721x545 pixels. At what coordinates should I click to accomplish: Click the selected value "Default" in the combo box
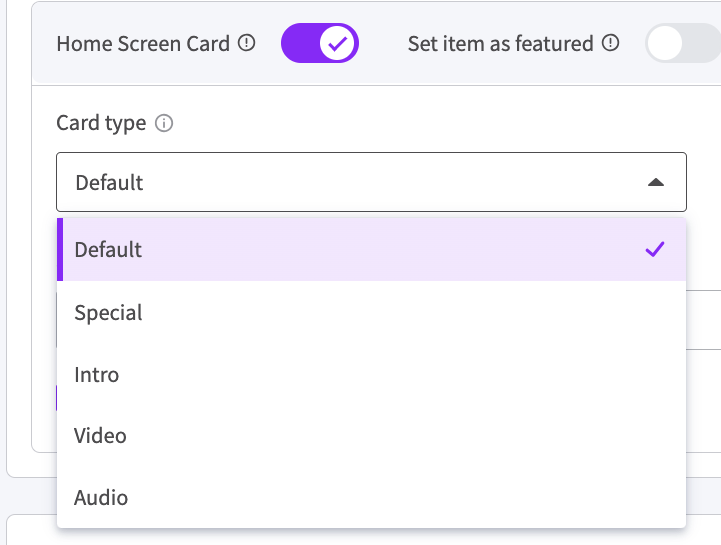(110, 183)
